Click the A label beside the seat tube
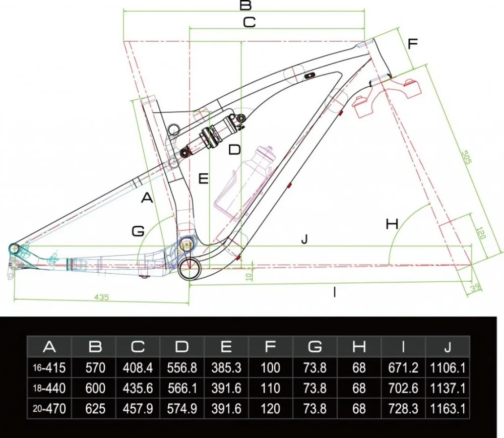 (x=147, y=198)
